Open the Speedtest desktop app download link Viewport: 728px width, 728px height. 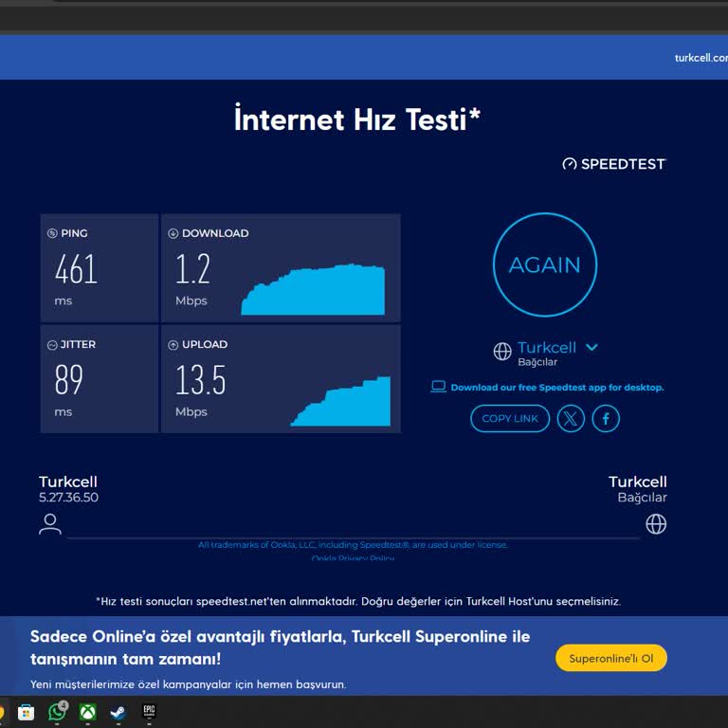557,387
